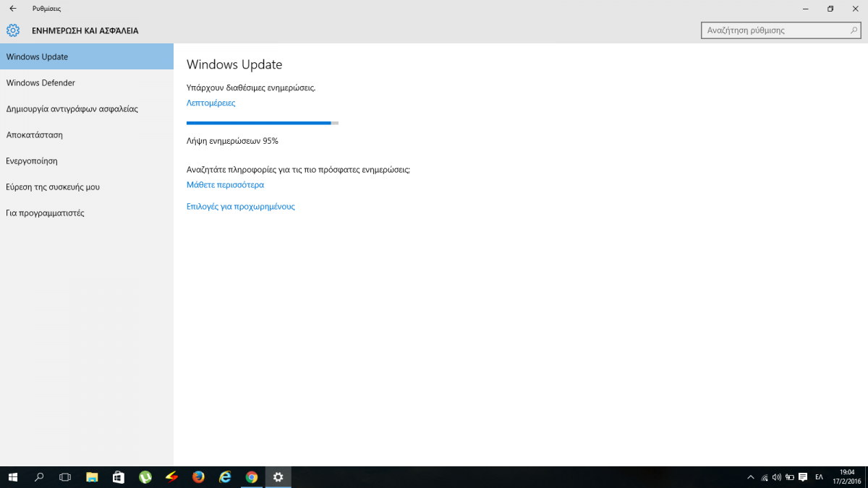Open the Windows Store taskbar icon

coord(119,477)
